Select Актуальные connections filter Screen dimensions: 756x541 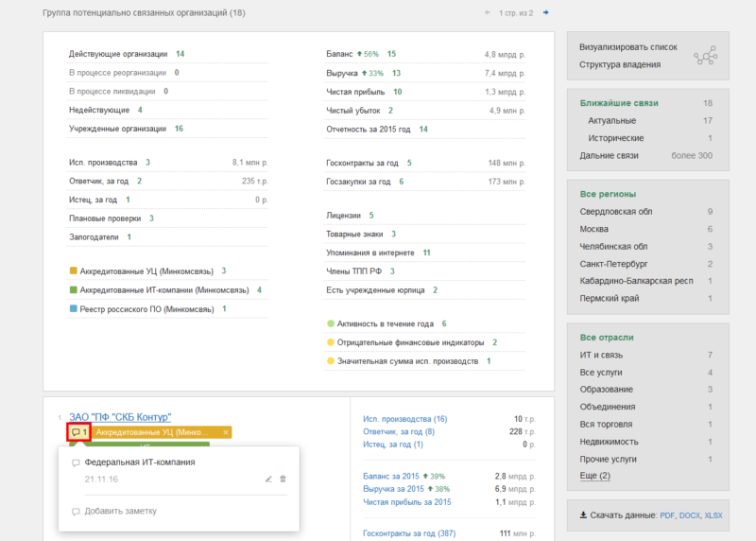(x=611, y=121)
